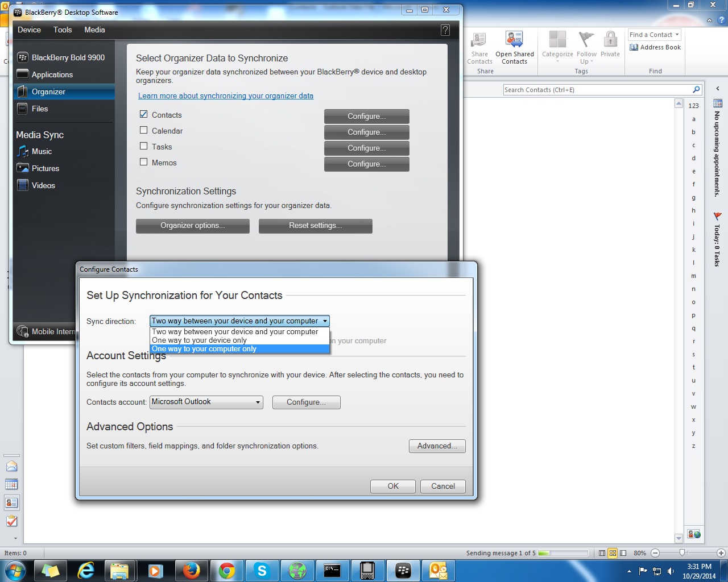Open the Outlook Mail navigation icon
This screenshot has width=728, height=582.
[11, 466]
